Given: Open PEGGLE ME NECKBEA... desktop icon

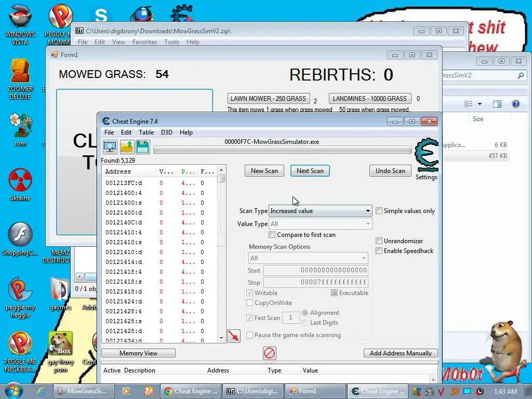Looking at the screenshot, I should [20, 352].
